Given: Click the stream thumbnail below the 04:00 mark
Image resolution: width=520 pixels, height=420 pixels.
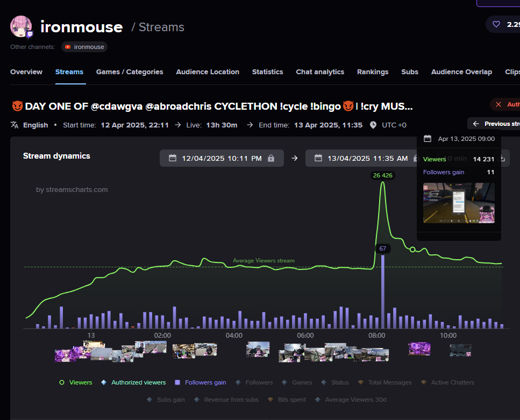Looking at the screenshot, I should 258,350.
